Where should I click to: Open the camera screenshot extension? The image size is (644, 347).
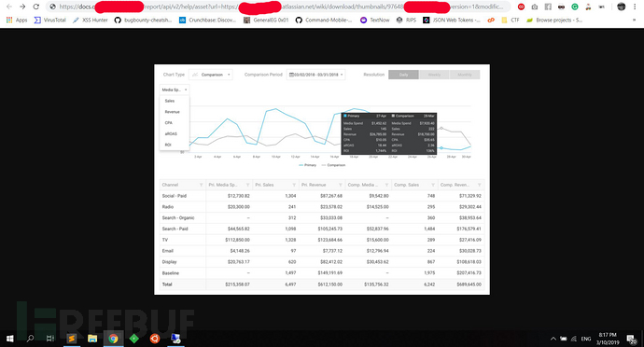click(x=535, y=7)
